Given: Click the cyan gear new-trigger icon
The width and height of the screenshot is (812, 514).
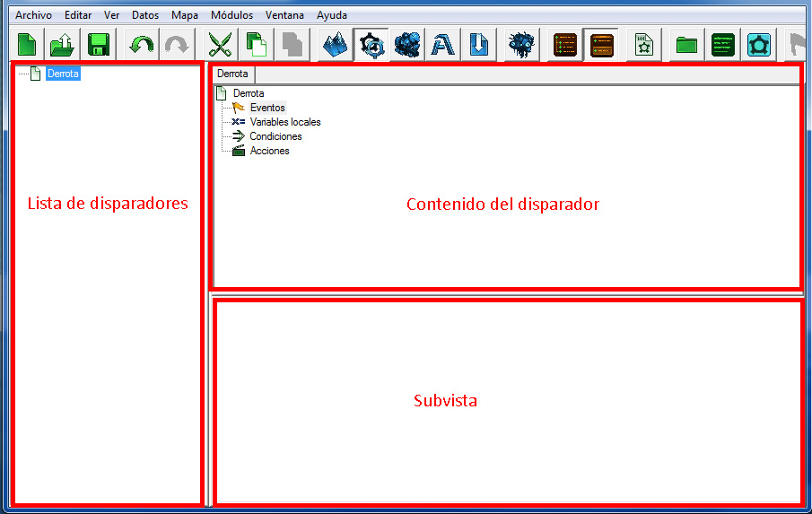Looking at the screenshot, I should pos(759,45).
